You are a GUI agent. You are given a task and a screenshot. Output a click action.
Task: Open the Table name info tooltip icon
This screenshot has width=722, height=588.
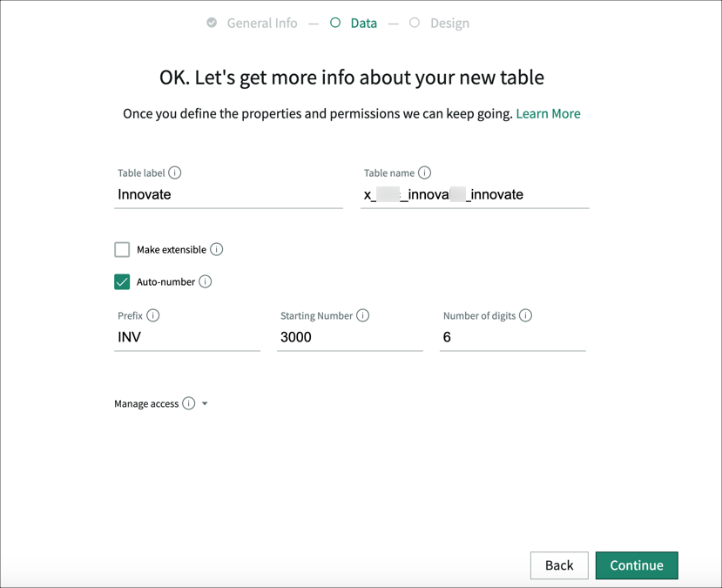pos(426,172)
